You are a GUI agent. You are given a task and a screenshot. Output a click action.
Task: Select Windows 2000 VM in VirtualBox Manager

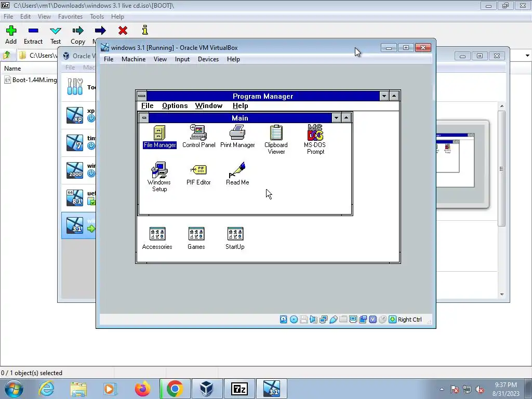coord(78,170)
